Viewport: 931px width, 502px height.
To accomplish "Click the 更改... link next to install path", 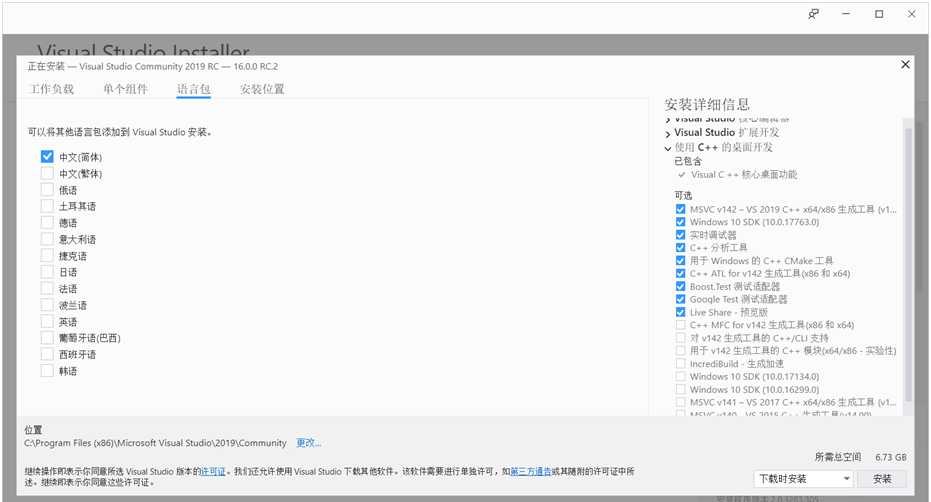I will click(309, 443).
